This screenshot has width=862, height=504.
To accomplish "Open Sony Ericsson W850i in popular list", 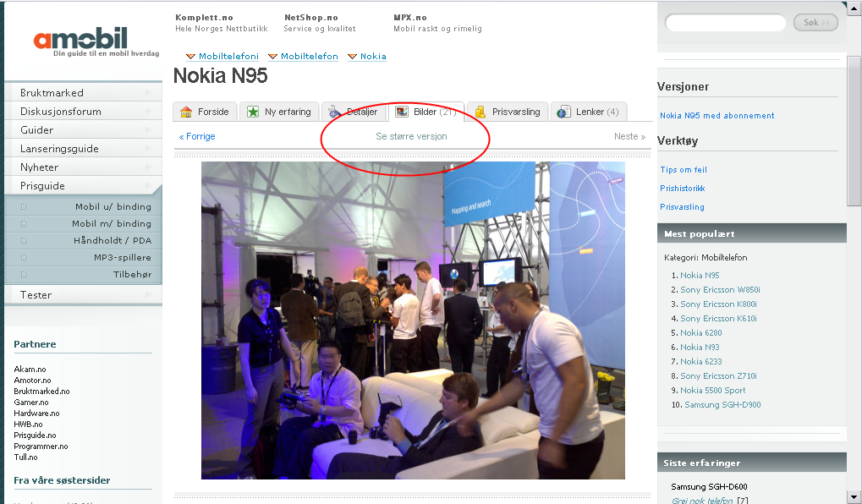I will [720, 290].
